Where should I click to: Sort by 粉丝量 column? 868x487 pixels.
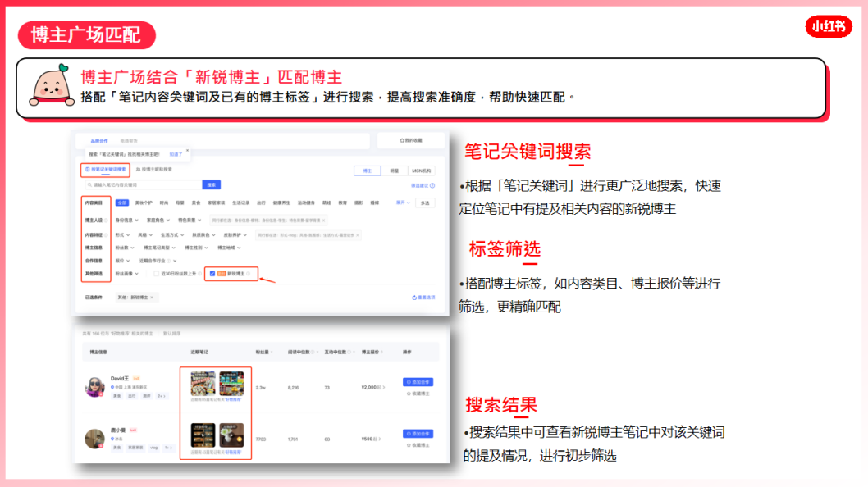[x=263, y=352]
